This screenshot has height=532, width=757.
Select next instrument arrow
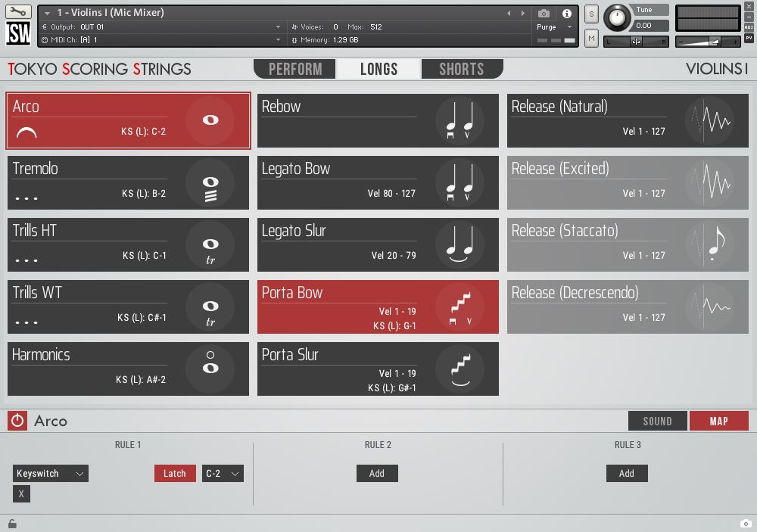point(523,14)
